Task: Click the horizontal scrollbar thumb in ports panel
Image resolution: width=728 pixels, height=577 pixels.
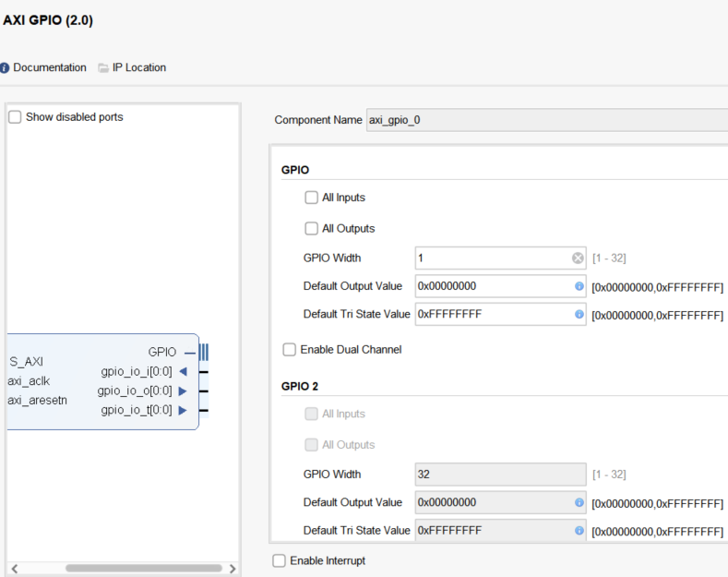Action: coord(144,568)
